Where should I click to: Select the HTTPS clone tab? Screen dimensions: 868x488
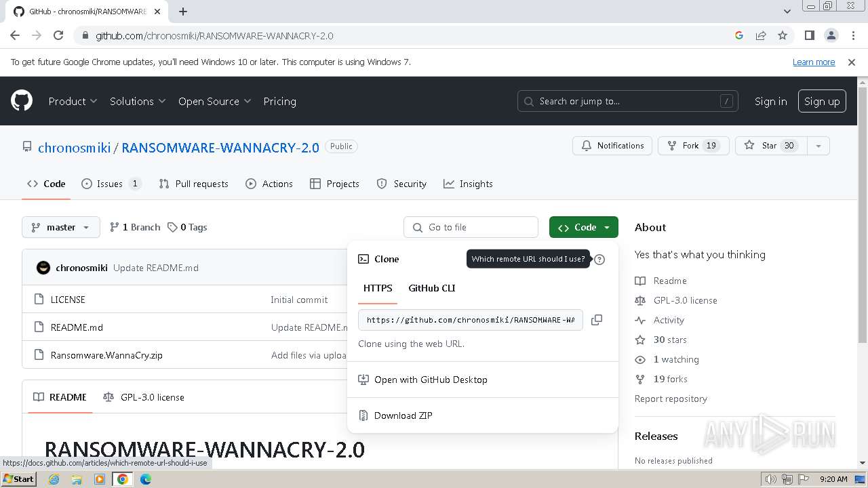coord(378,288)
